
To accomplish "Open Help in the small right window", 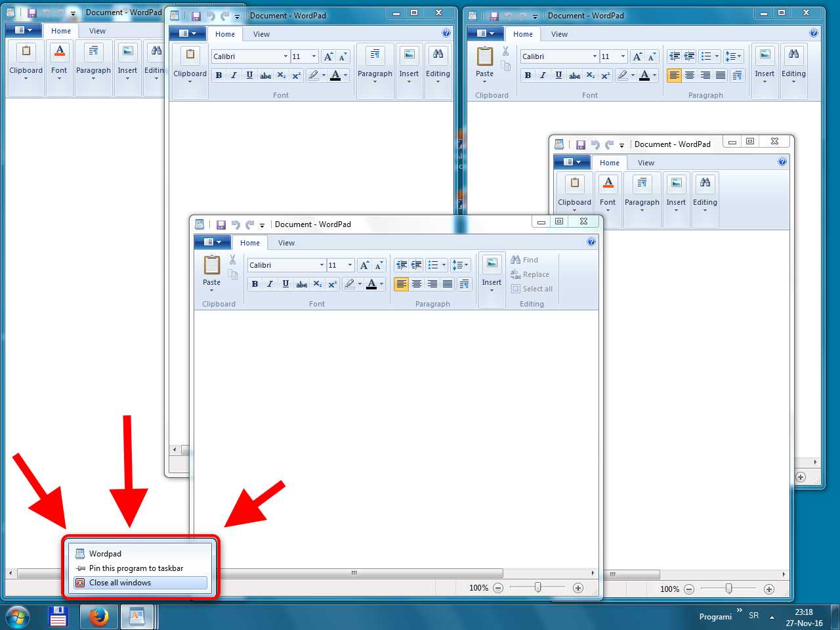I will point(782,161).
